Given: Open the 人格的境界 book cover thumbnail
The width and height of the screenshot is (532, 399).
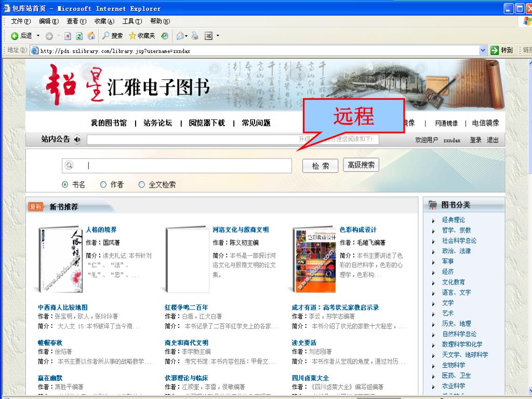Looking at the screenshot, I should click(60, 259).
